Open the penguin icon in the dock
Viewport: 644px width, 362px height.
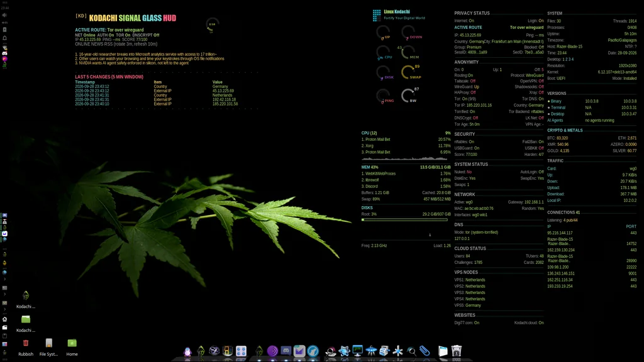tap(187, 351)
